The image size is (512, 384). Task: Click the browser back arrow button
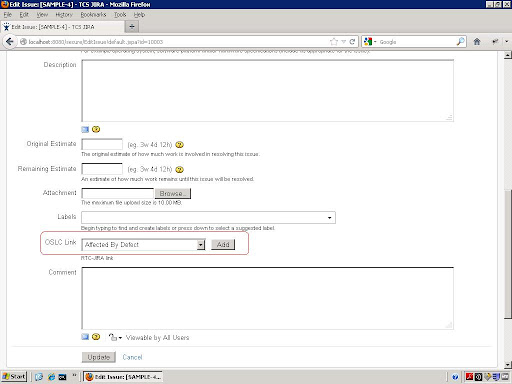coord(9,42)
